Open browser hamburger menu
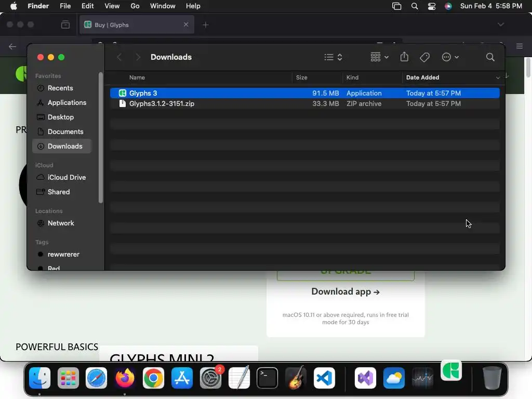This screenshot has height=399, width=532. [x=519, y=46]
